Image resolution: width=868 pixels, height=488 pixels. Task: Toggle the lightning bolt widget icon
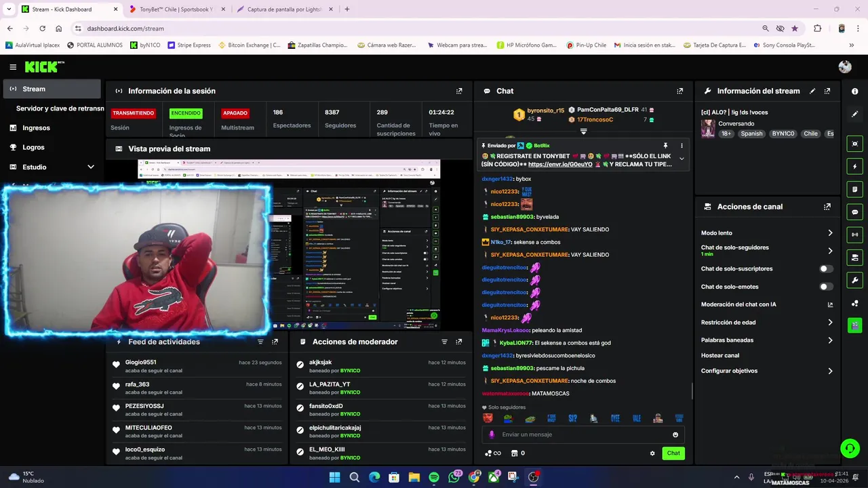tap(854, 167)
